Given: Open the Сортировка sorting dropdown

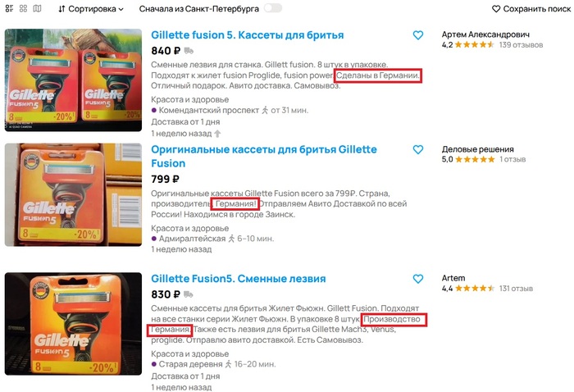Looking at the screenshot, I should pyautogui.click(x=91, y=9).
